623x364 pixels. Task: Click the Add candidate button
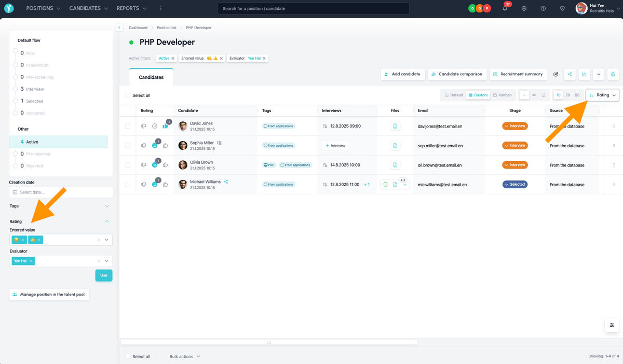403,74
